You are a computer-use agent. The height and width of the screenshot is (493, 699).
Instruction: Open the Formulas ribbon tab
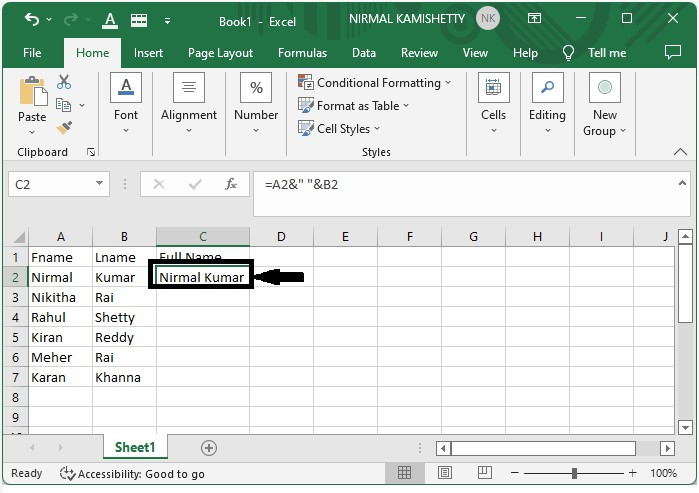[302, 53]
